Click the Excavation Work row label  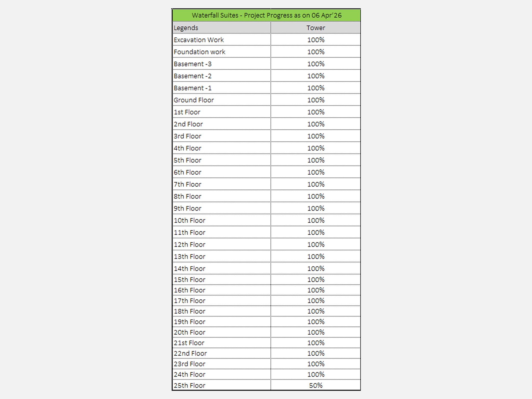[x=199, y=40]
